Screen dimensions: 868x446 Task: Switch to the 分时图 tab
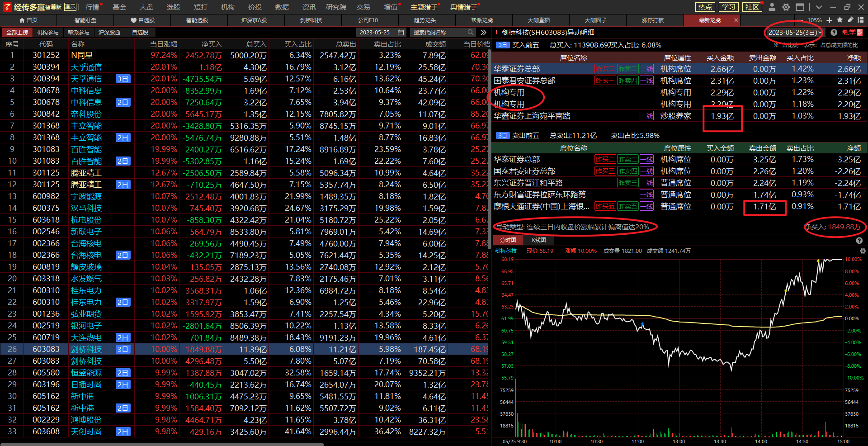coord(508,240)
